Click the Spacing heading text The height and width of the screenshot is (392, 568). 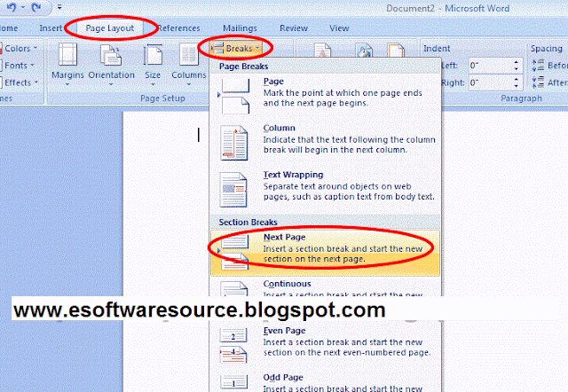pyautogui.click(x=547, y=49)
